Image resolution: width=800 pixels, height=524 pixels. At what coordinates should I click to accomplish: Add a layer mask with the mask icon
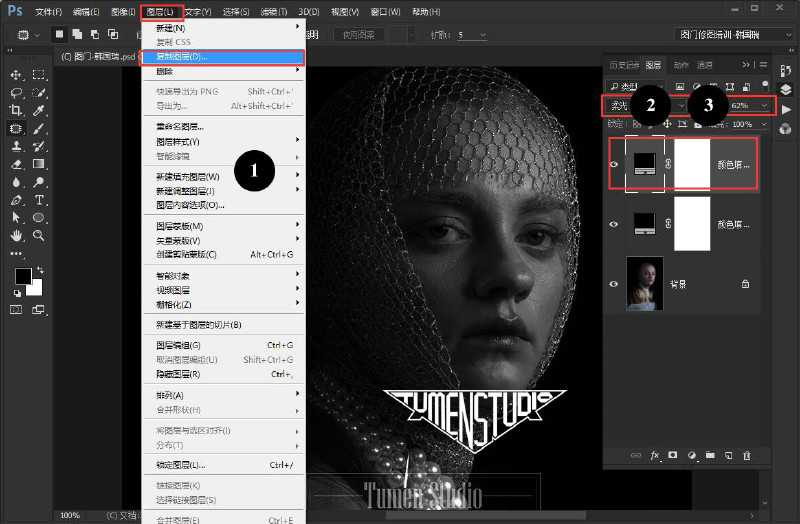click(673, 455)
